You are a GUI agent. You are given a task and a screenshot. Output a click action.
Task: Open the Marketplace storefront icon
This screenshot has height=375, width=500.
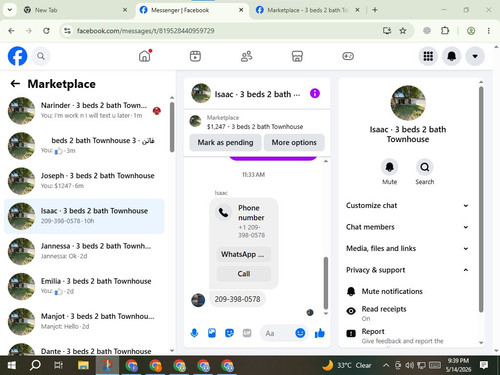tap(297, 56)
